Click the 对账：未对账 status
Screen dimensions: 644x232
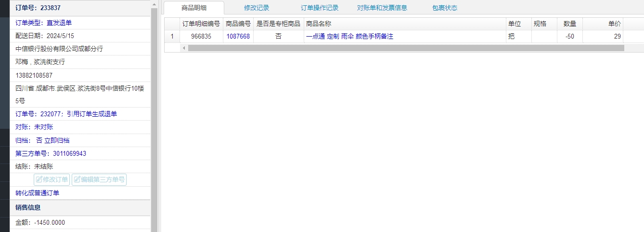(34, 127)
